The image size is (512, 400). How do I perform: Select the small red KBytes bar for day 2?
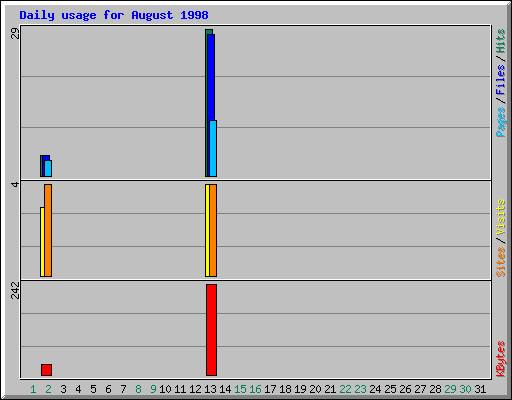[x=46, y=370]
